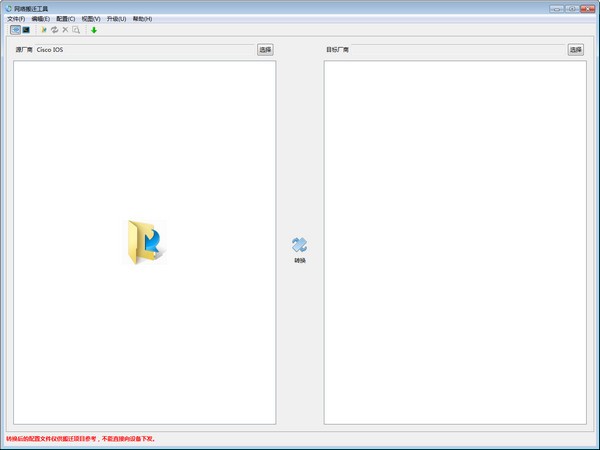Click the large folder import icon
The width and height of the screenshot is (600, 450).
[x=145, y=242]
